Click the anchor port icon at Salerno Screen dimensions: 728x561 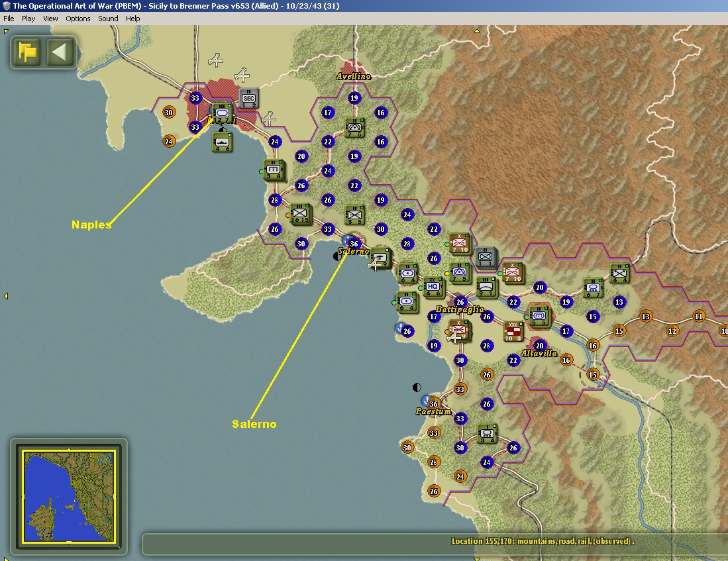tap(347, 240)
